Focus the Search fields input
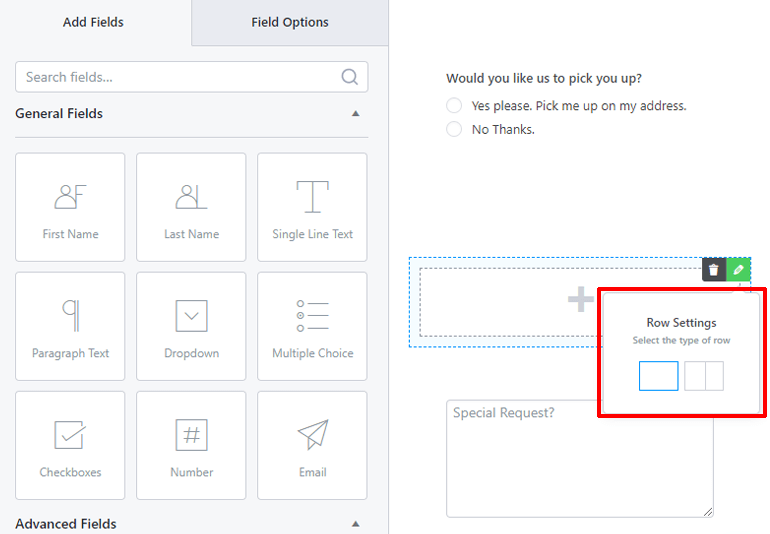 coord(192,77)
